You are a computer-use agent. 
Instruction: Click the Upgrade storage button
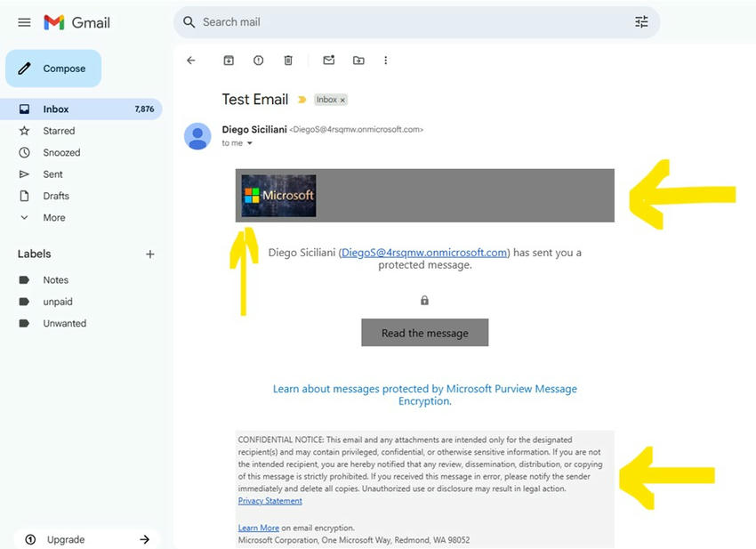[87, 539]
